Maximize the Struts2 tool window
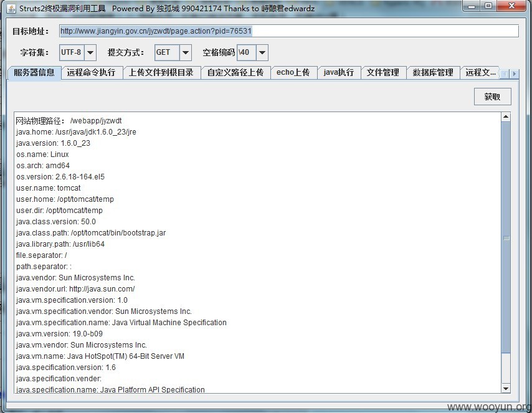This screenshot has width=532, height=413. click(x=488, y=6)
